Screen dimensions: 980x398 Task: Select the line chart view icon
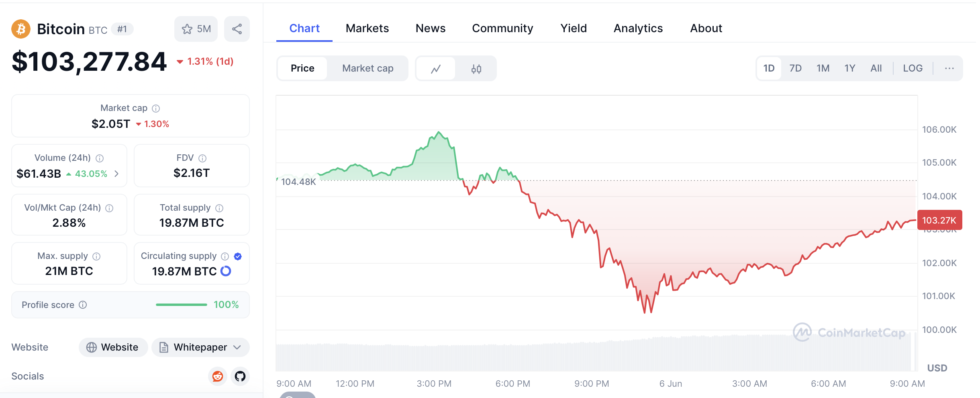pyautogui.click(x=436, y=69)
